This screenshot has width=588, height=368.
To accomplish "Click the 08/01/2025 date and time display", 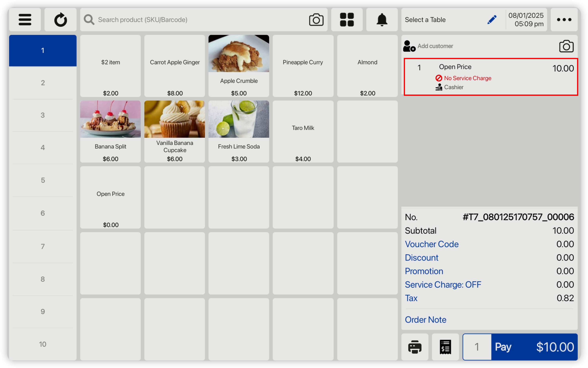I will 526,19.
